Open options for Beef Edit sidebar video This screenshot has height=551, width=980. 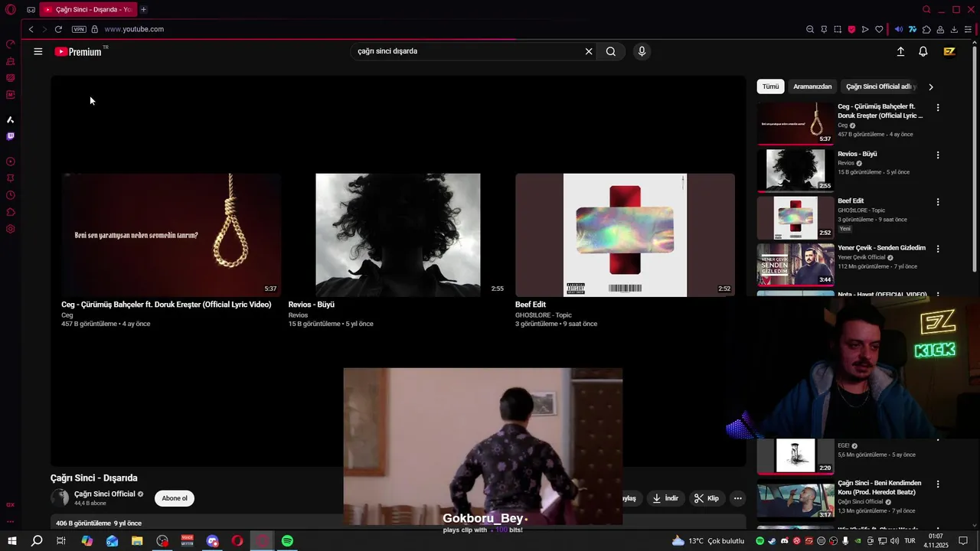pyautogui.click(x=938, y=202)
